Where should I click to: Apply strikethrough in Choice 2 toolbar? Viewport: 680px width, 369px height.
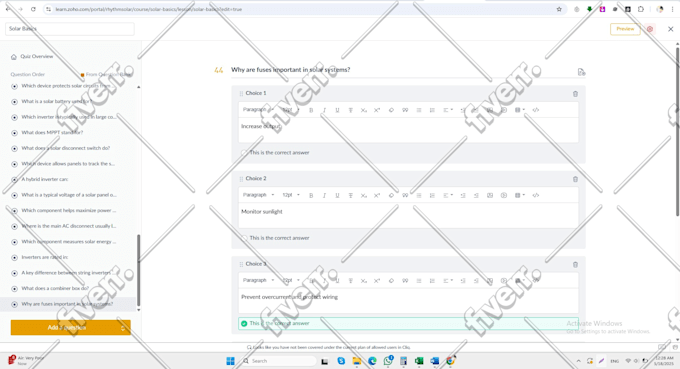(350, 196)
